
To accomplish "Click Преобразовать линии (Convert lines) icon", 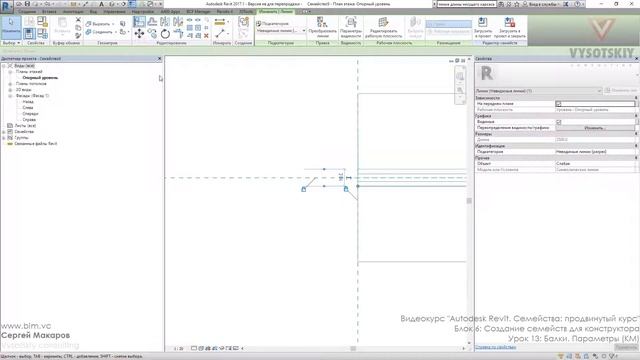I will (322, 27).
